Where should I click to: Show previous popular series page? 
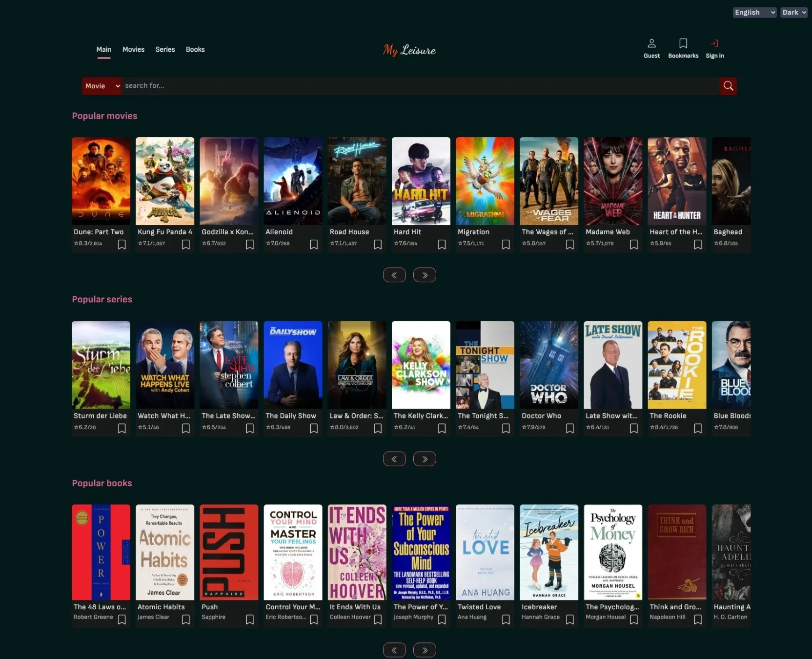click(394, 459)
